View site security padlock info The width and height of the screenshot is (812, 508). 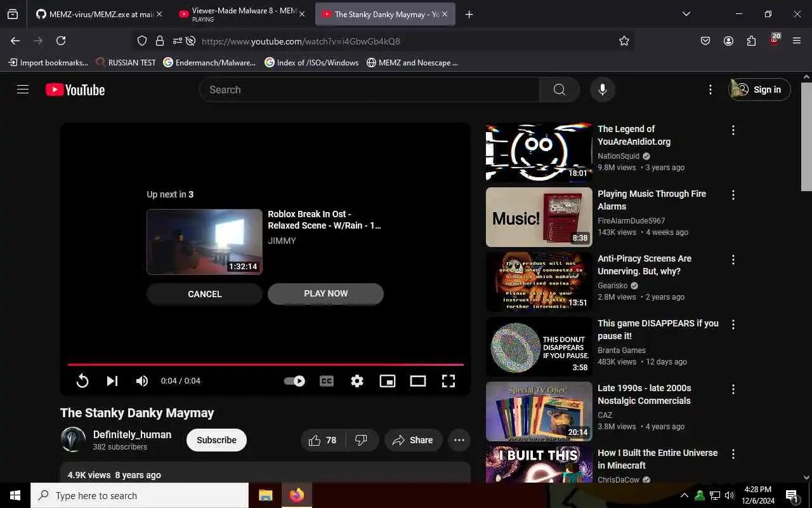click(x=160, y=41)
